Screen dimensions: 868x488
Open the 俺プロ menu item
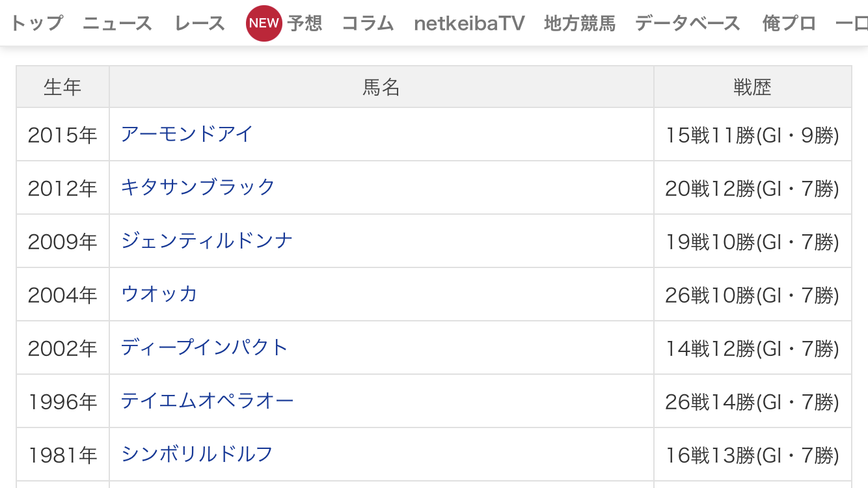click(789, 23)
